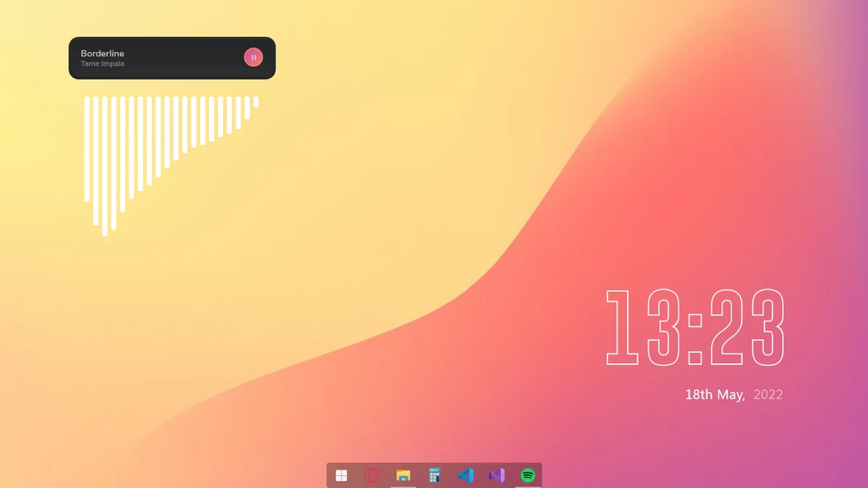Select the year 2022 label
This screenshot has width=868, height=488.
769,394
